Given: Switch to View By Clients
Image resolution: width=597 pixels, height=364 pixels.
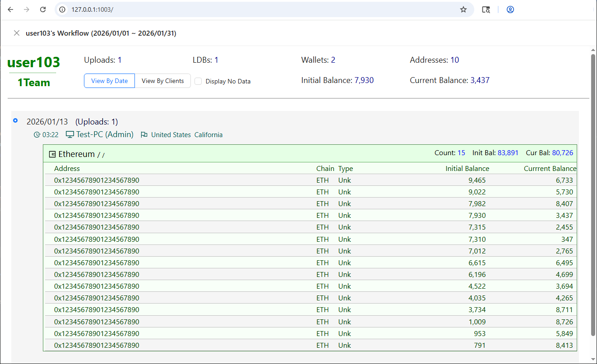Looking at the screenshot, I should coord(162,81).
